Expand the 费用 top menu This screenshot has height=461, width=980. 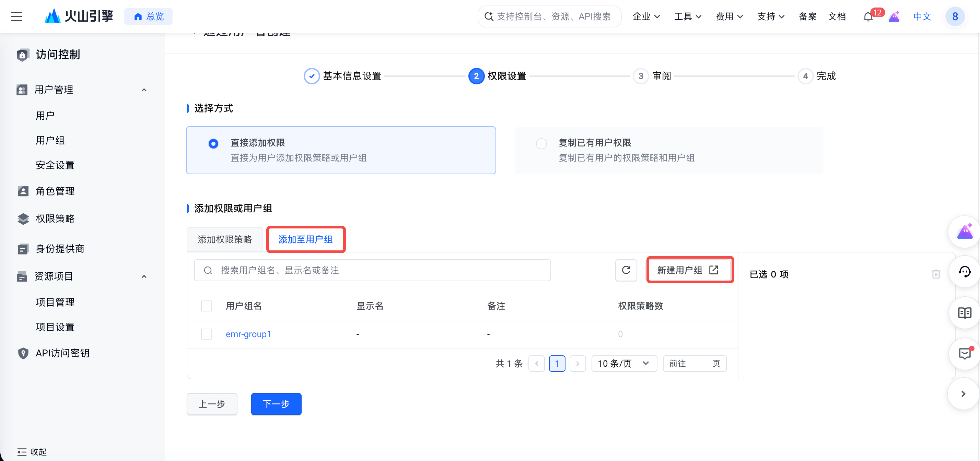(729, 17)
